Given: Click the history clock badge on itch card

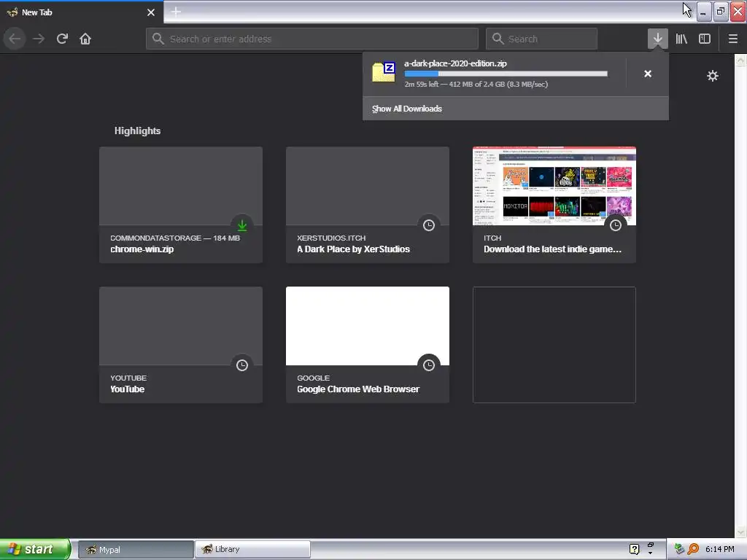Looking at the screenshot, I should [616, 225].
